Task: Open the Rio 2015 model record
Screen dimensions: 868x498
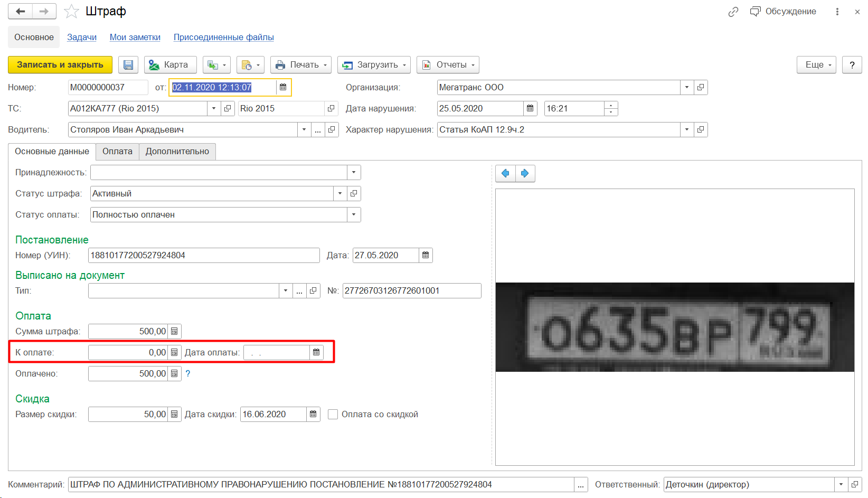Action: (x=331, y=109)
